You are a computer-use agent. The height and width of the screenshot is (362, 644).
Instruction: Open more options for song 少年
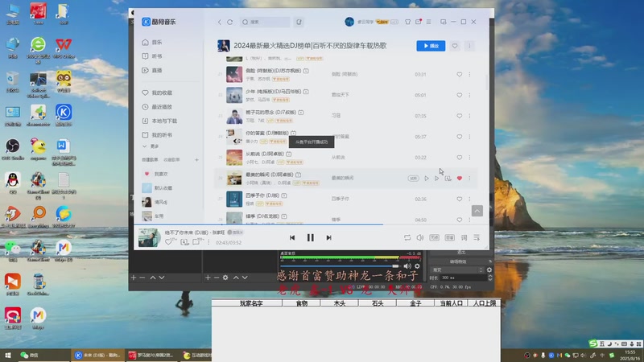[x=469, y=95]
